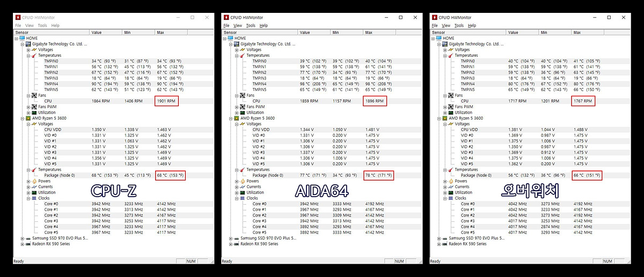Click HWMonitor title bar logo in AIDA64 window

[226, 17]
